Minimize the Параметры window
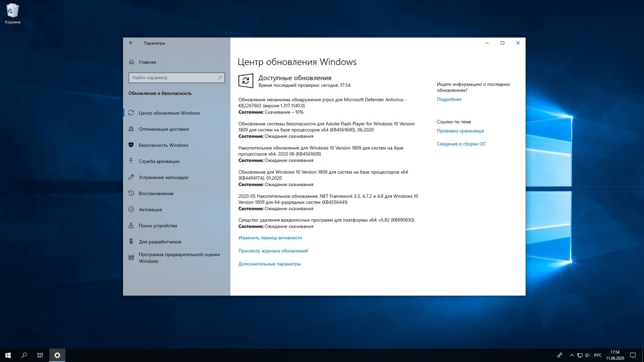The width and height of the screenshot is (644, 362). coord(487,43)
